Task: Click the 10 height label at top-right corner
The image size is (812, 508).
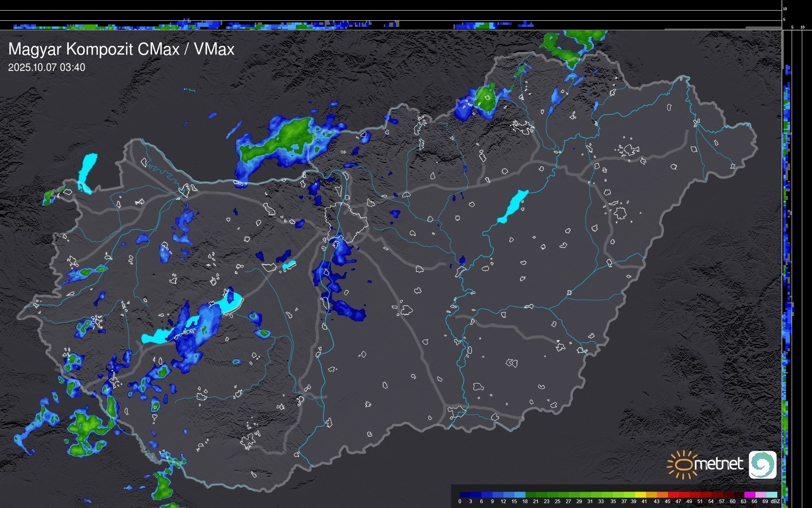Action: click(785, 9)
